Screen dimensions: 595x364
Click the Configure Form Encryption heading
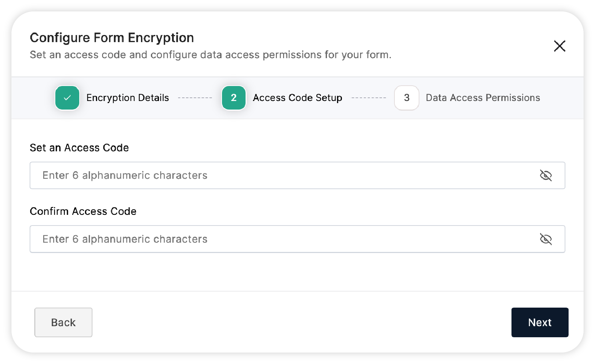tap(112, 38)
